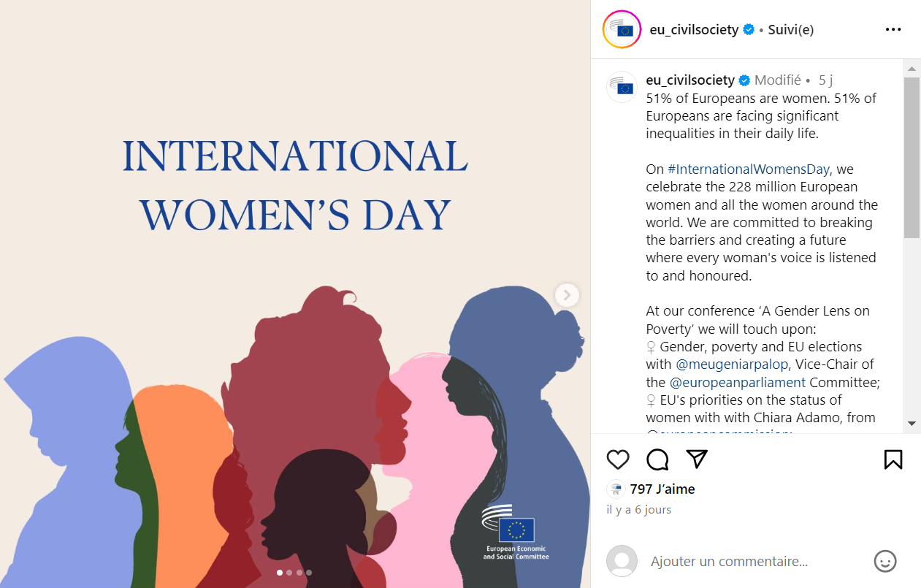Open emoji picker smiley icon

coord(885,561)
